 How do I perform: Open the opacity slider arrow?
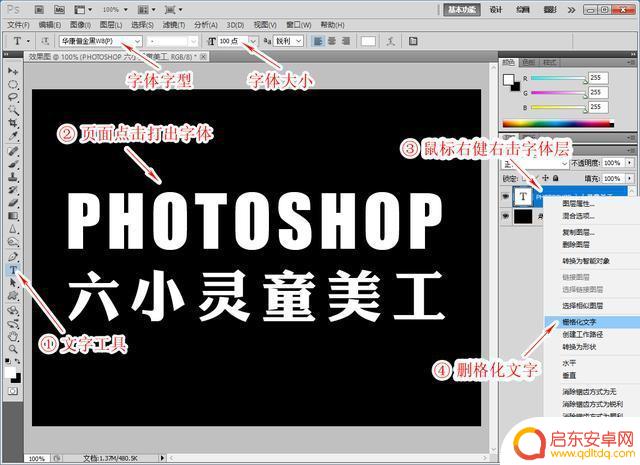(x=630, y=162)
